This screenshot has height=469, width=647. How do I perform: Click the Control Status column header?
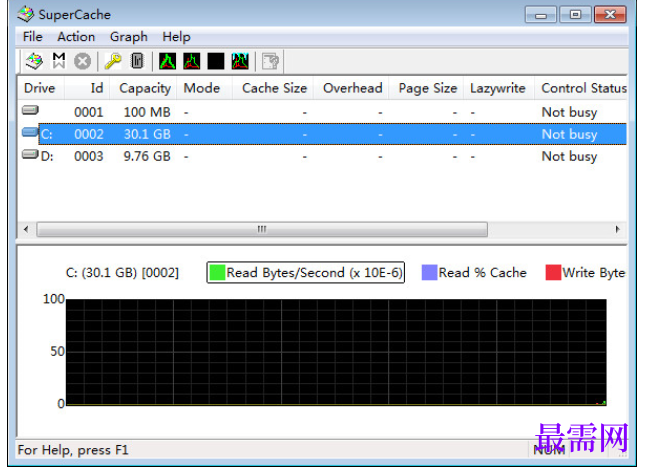(581, 88)
